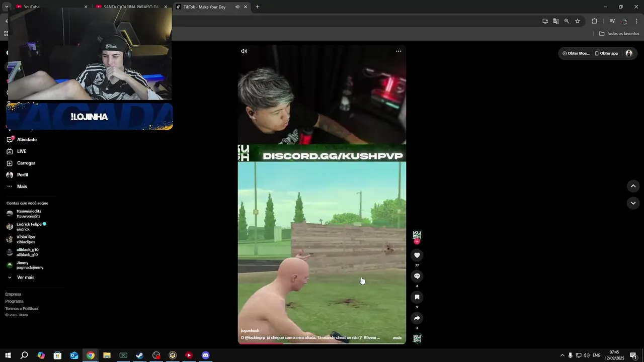The image size is (644, 362).
Task: Go to next video with down chevron
Action: pyautogui.click(x=633, y=203)
